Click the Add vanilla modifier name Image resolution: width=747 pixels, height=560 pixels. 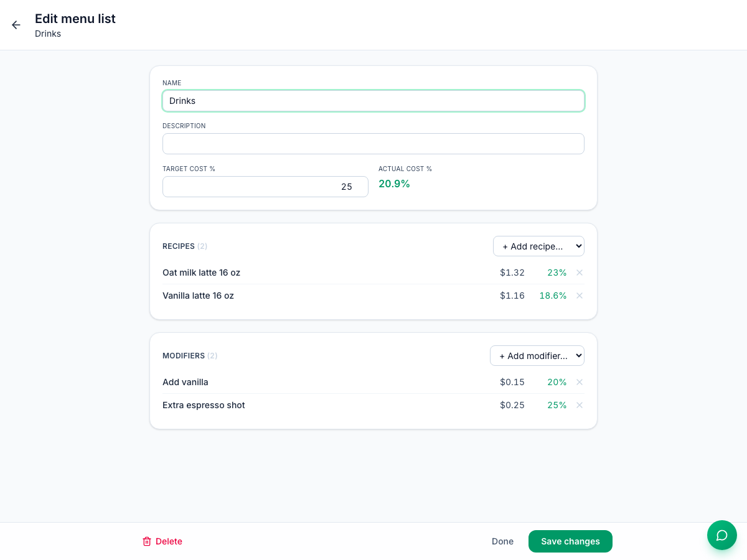pos(186,382)
